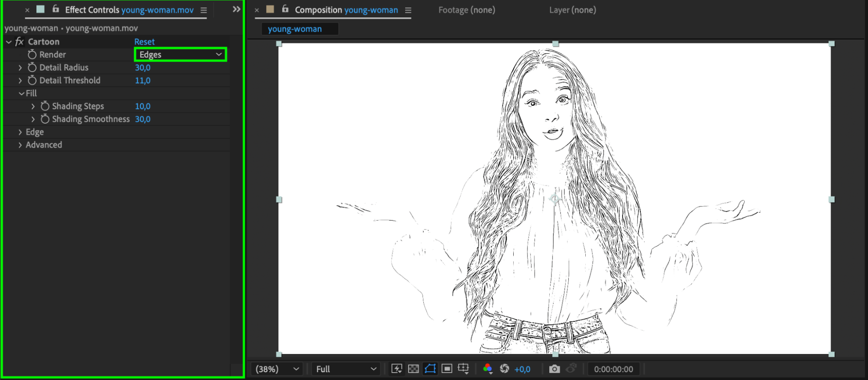Toggle the Cartoon fx effect switch
This screenshot has width=868, height=380.
tap(19, 42)
